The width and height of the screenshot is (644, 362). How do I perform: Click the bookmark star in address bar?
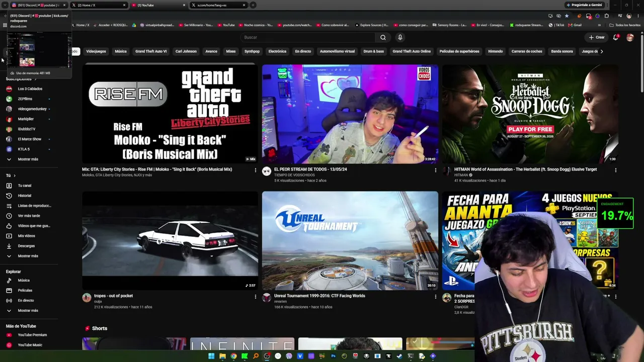pos(567,16)
